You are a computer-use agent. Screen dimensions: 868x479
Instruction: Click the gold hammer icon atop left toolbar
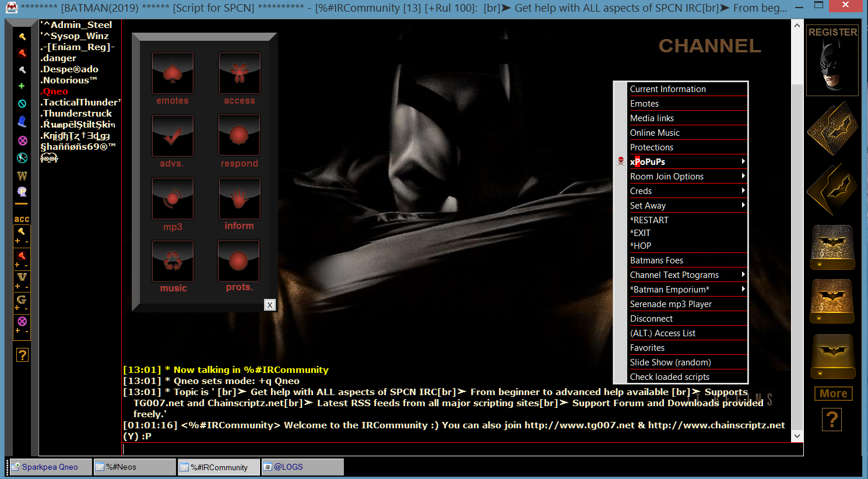[x=22, y=37]
